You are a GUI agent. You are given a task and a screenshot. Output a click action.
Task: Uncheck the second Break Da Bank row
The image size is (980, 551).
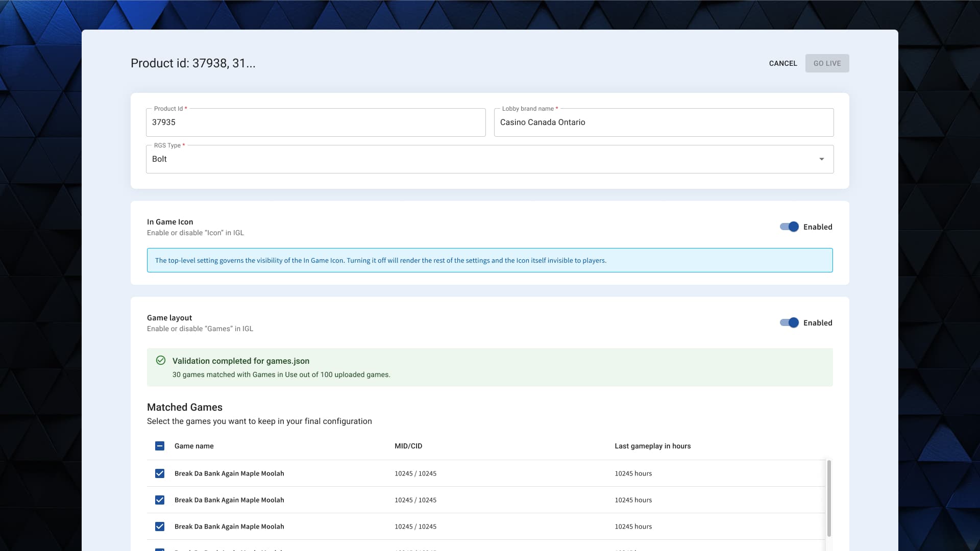[x=160, y=500]
